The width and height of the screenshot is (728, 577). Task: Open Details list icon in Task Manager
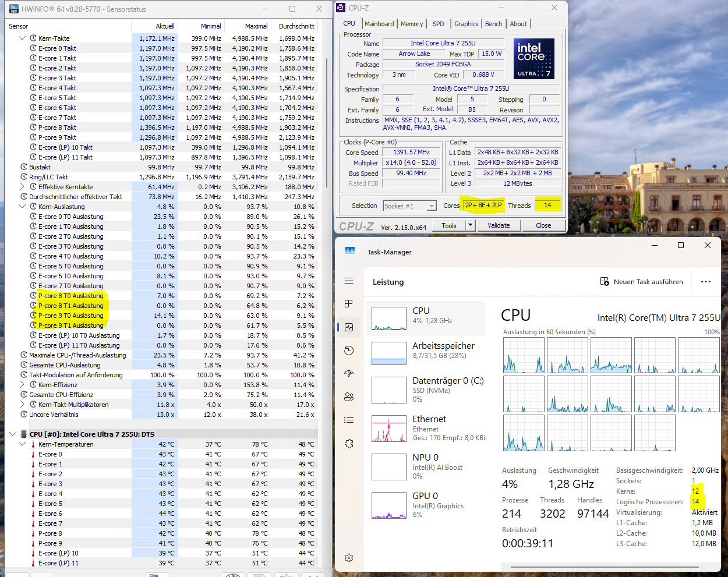349,420
